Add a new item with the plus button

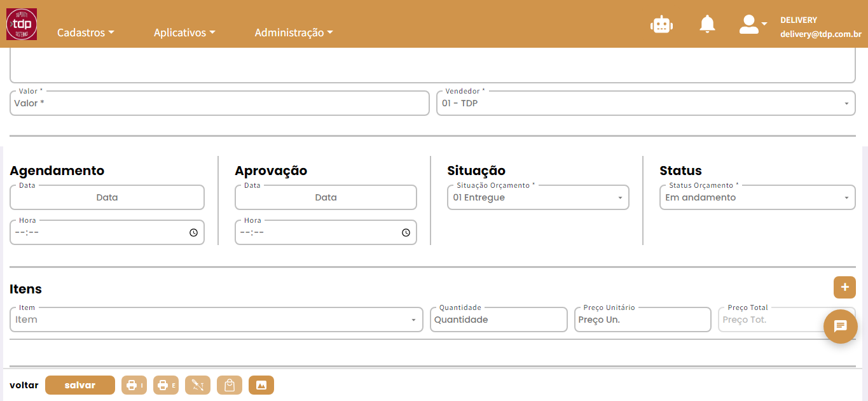(x=844, y=287)
